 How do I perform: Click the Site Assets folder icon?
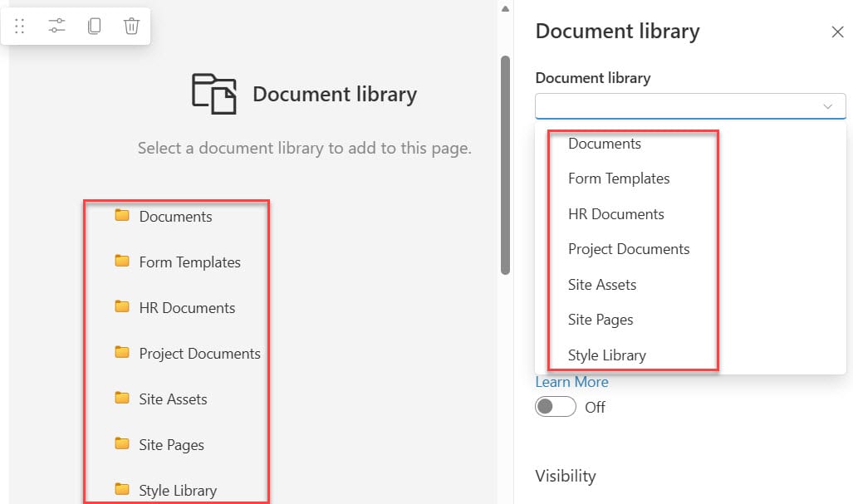123,399
